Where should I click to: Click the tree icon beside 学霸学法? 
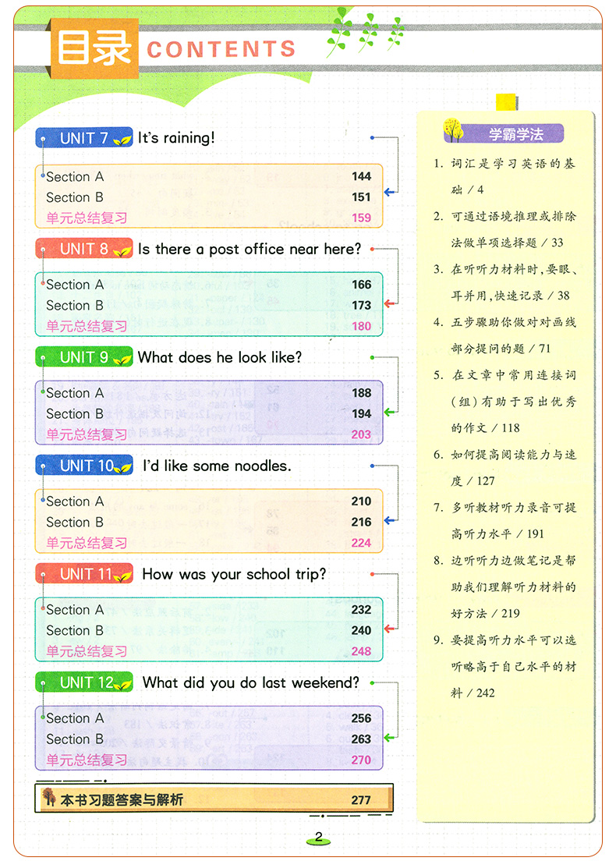click(x=453, y=129)
